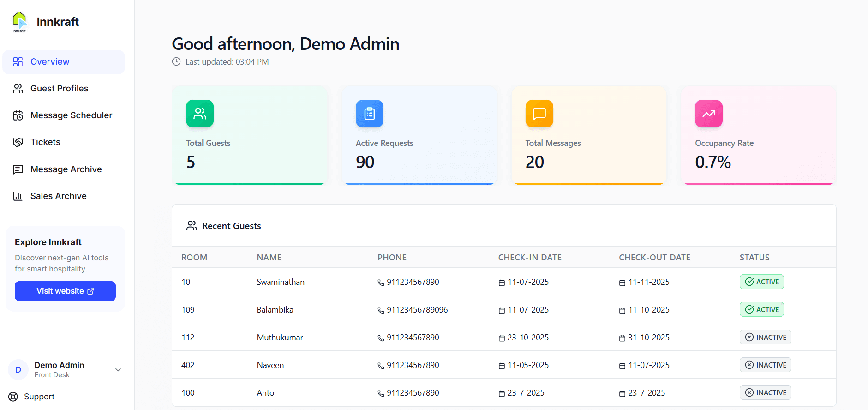Click guest name Swaminathan
Viewport: 868px width, 410px height.
[281, 282]
